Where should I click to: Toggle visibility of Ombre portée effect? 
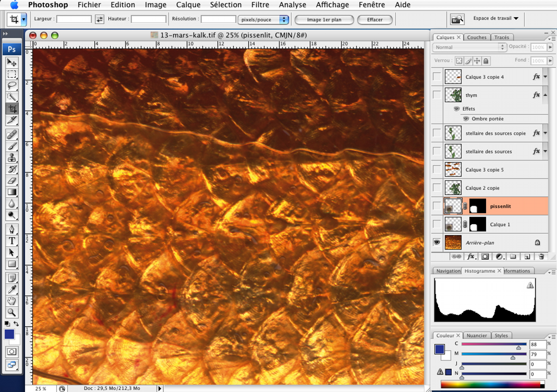tap(466, 119)
